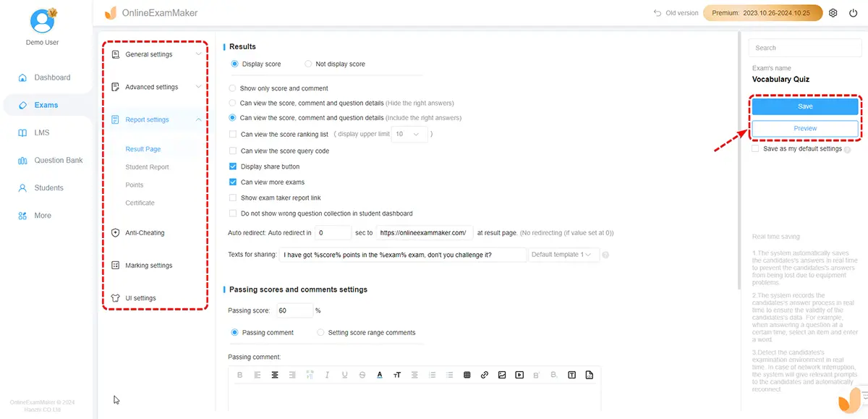Viewport: 868px width, 419px height.
Task: Insert a video in the comment editor
Action: [x=519, y=375]
